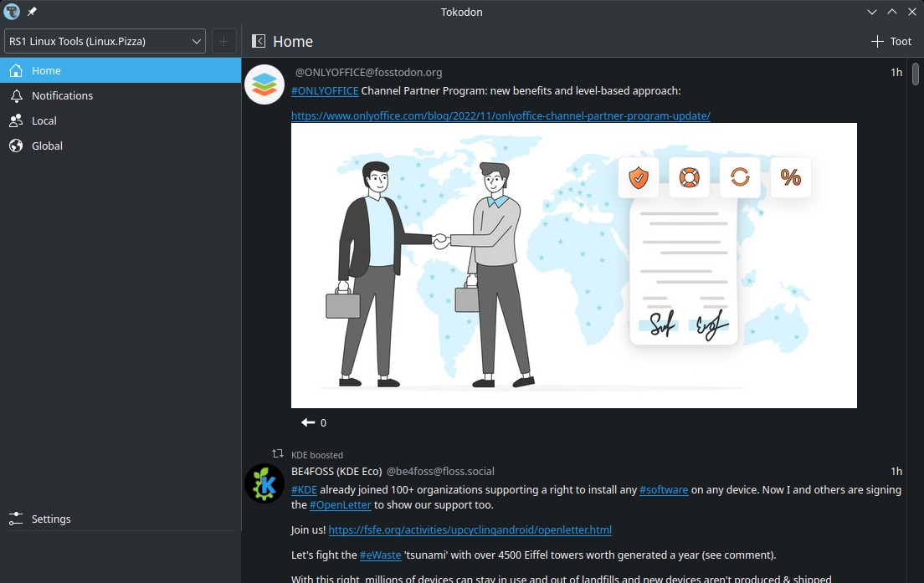924x583 pixels.
Task: Close the Tokodon window
Action: point(912,12)
